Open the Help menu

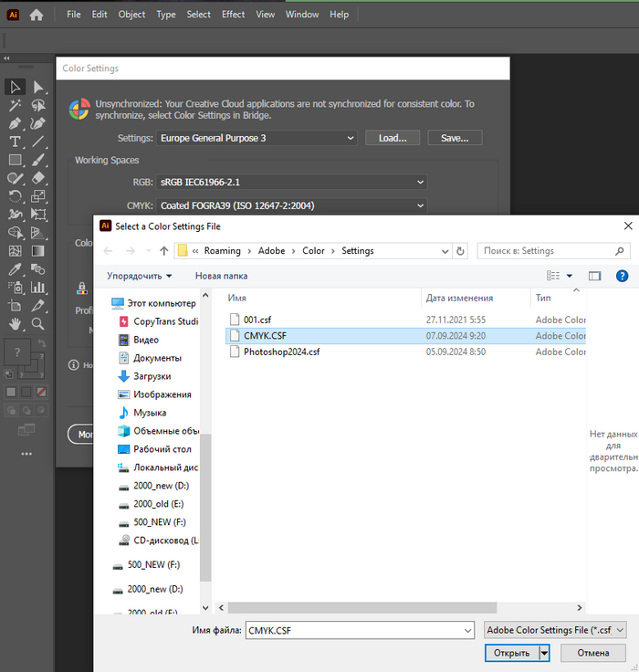pos(339,15)
